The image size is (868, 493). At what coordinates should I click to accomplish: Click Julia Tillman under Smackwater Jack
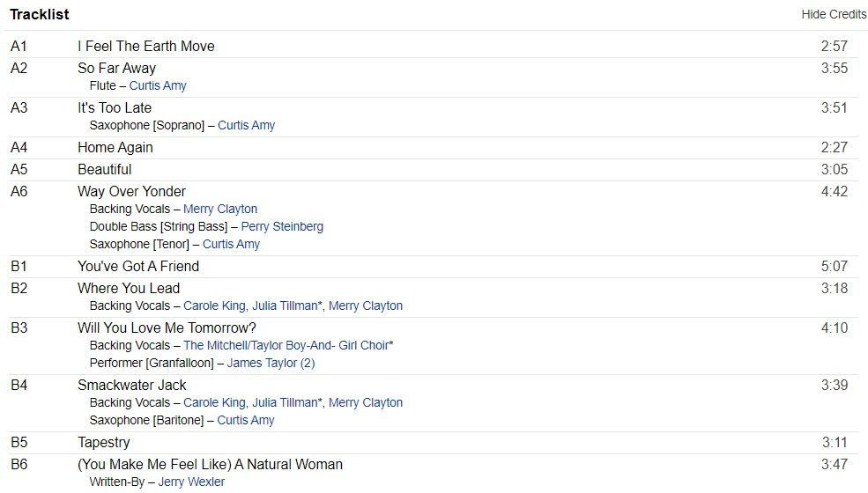(286, 402)
